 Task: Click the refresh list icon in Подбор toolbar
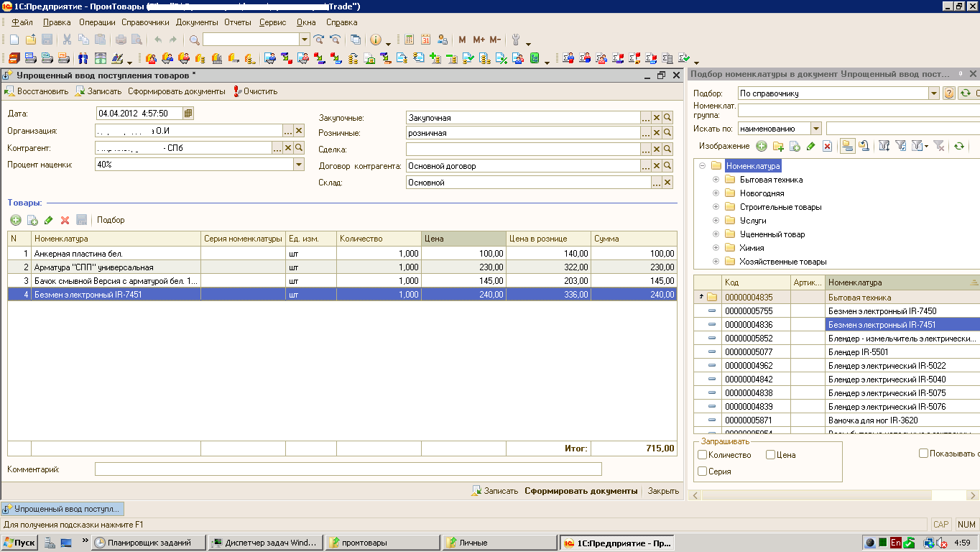pos(958,146)
